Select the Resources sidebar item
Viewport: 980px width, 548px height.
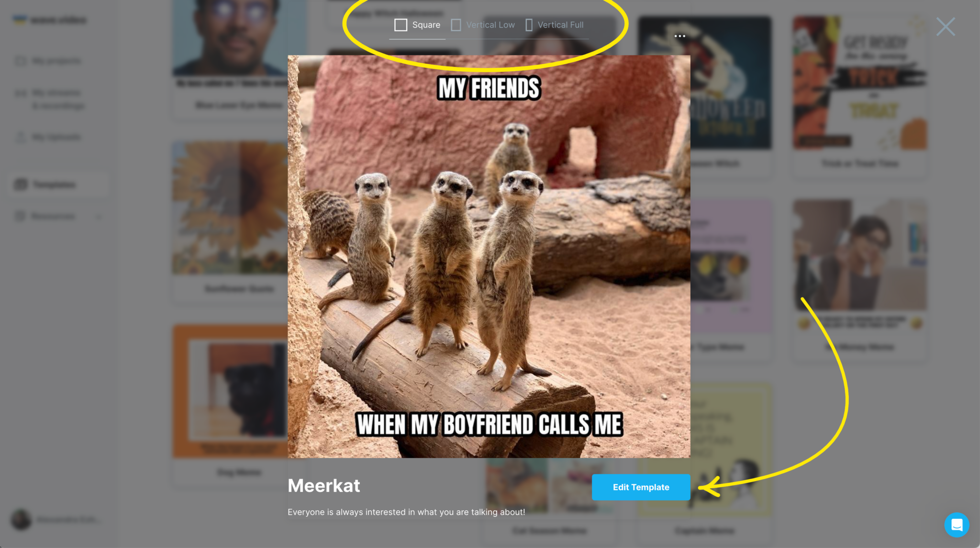53,216
